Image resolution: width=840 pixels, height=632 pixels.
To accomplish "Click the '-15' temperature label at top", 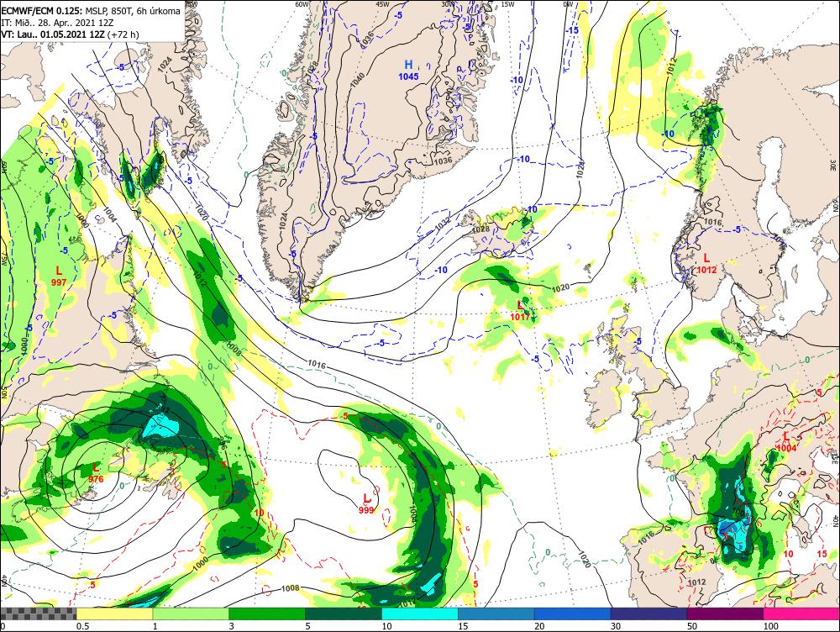I will [573, 30].
